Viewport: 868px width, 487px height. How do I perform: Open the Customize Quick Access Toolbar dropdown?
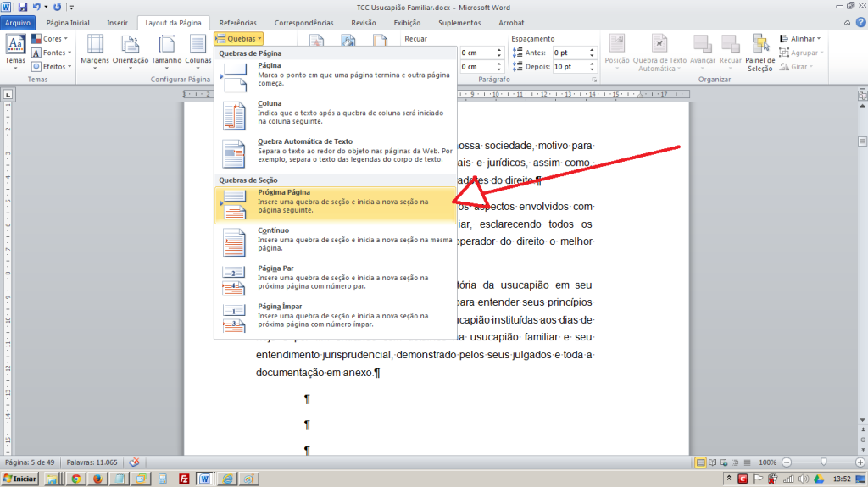coord(71,7)
